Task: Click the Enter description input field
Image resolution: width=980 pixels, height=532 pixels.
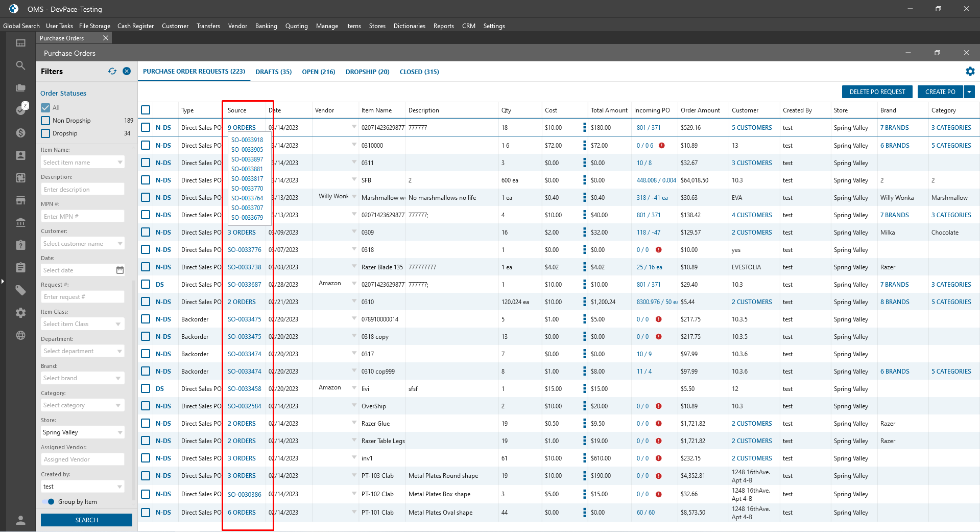Action: coord(82,190)
